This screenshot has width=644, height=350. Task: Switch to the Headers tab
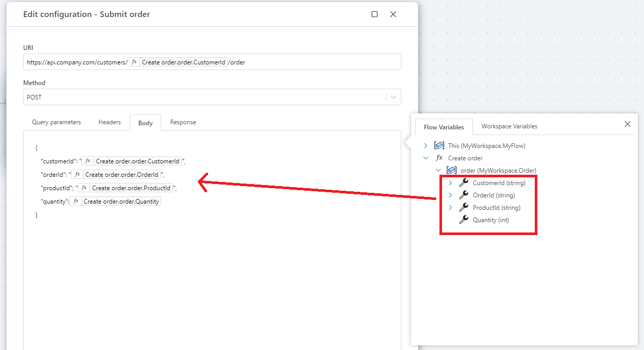click(109, 122)
